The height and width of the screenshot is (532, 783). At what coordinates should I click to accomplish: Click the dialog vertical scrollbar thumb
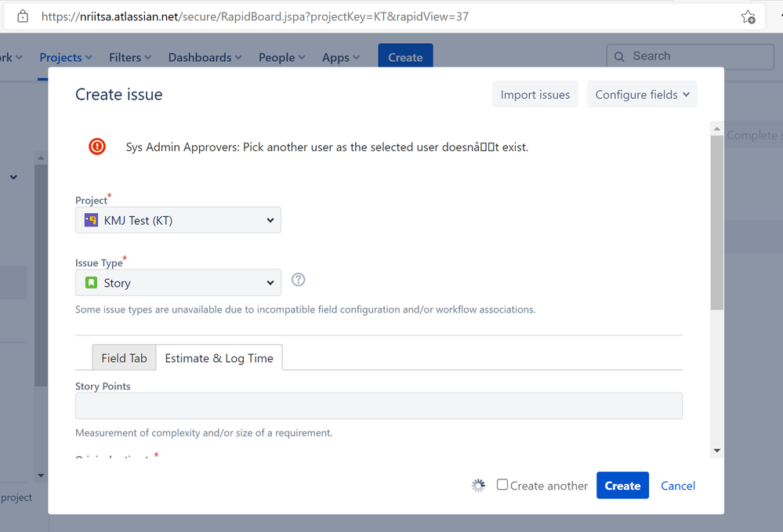tap(717, 223)
